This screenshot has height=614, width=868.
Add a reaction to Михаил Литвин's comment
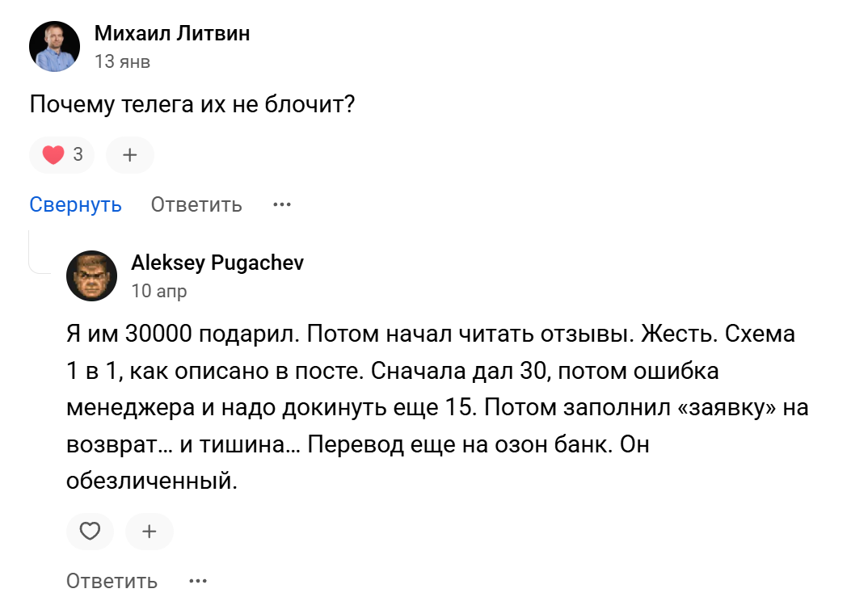pos(129,155)
